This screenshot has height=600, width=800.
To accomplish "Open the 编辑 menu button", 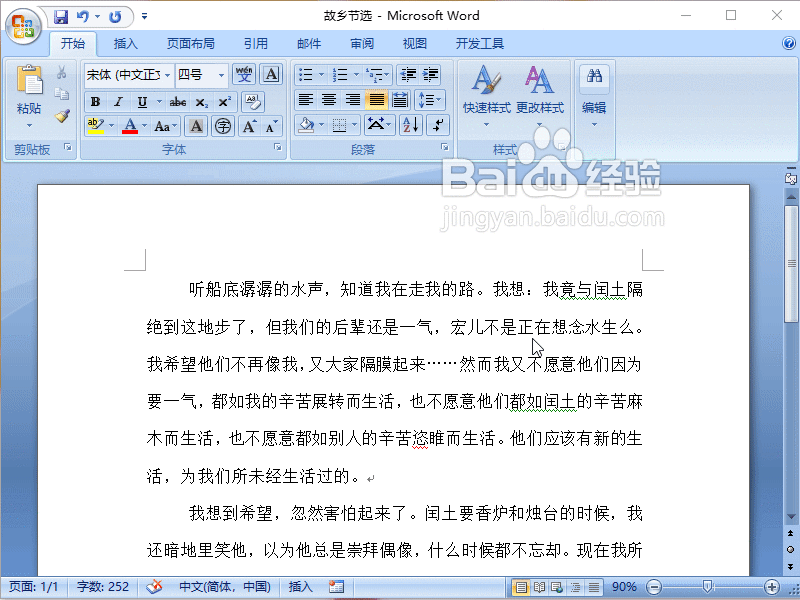I will (594, 96).
